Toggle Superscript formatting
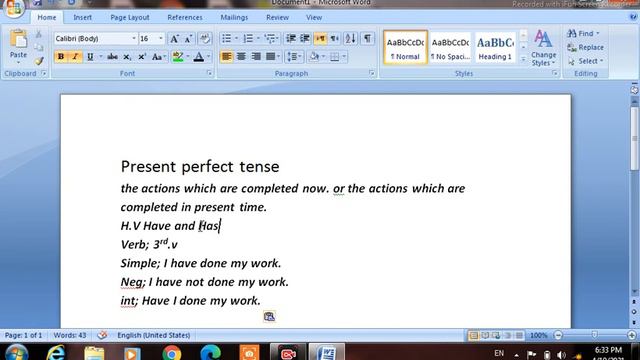The width and height of the screenshot is (640, 360). [142, 57]
